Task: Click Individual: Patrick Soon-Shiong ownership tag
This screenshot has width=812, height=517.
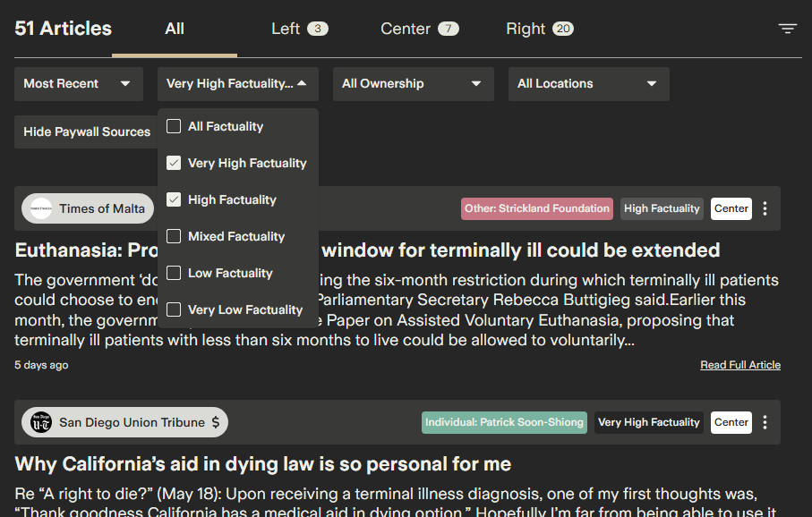Action: pos(504,422)
